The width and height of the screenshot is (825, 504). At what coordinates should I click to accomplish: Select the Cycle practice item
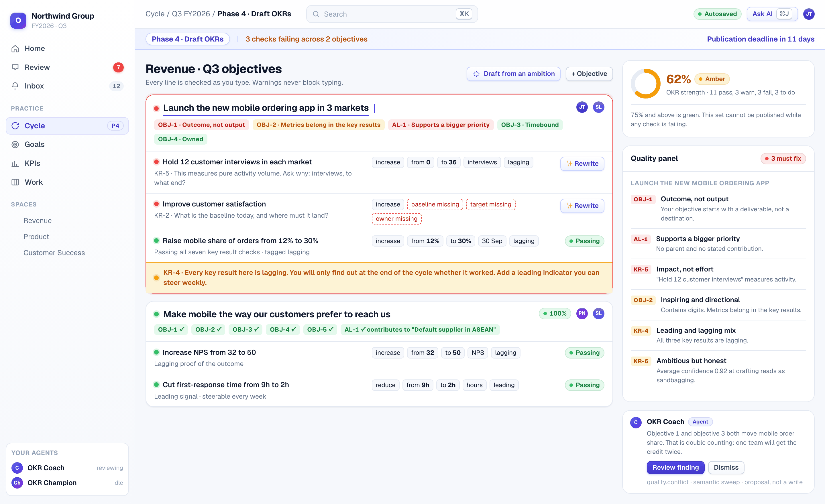click(67, 126)
